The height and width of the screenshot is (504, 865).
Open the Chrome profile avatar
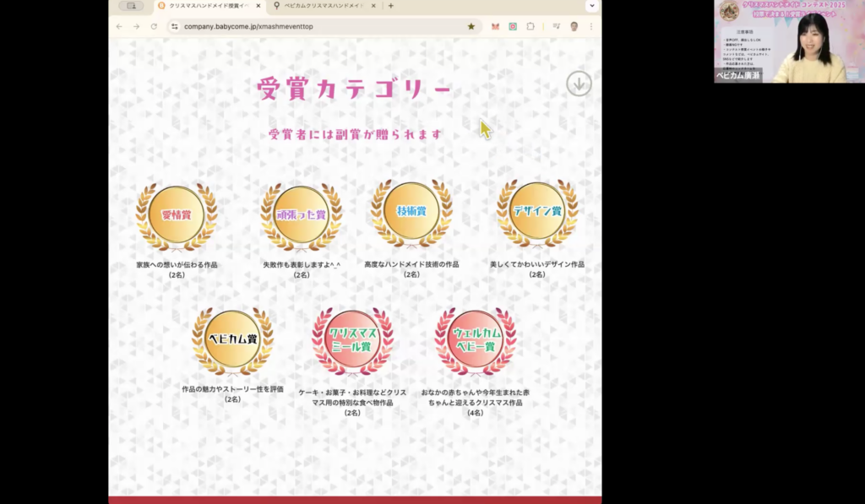click(574, 26)
